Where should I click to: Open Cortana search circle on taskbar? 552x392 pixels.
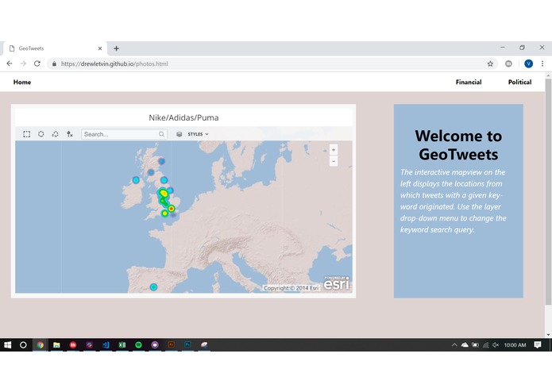point(23,345)
